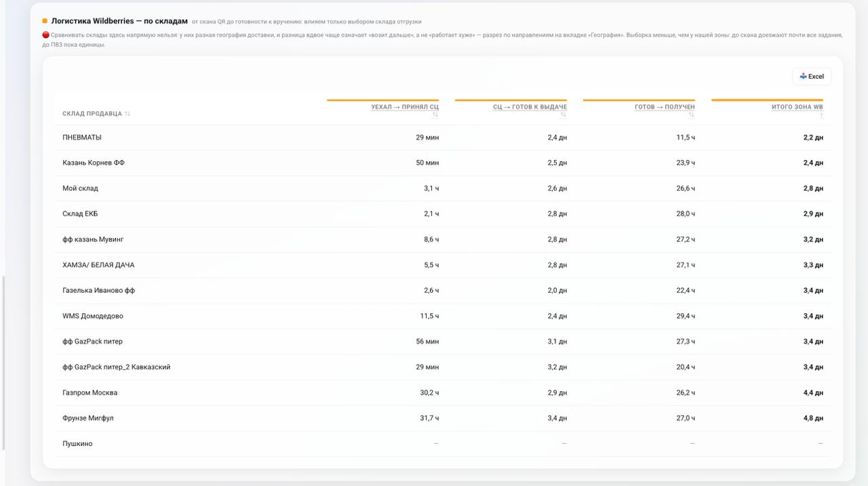This screenshot has width=868, height=486.
Task: Select the ПНЕВМАТЫ warehouse row
Action: pyautogui.click(x=443, y=138)
